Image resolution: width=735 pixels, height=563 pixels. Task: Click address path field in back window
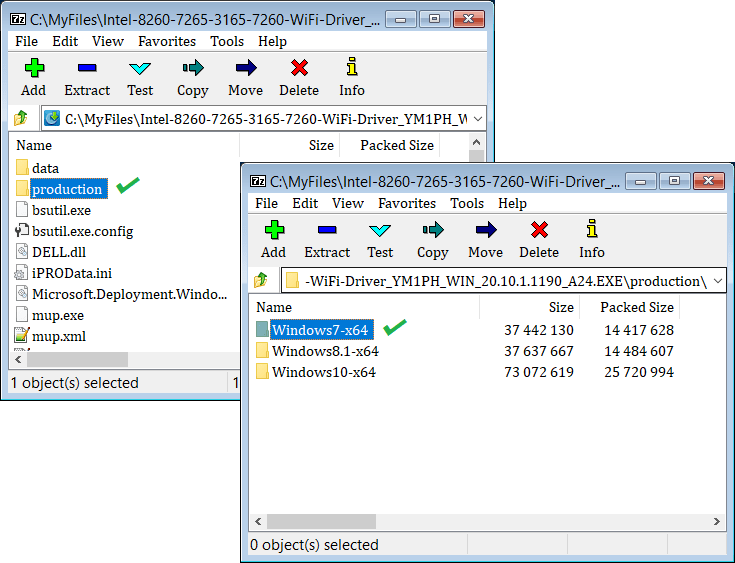coord(263,119)
